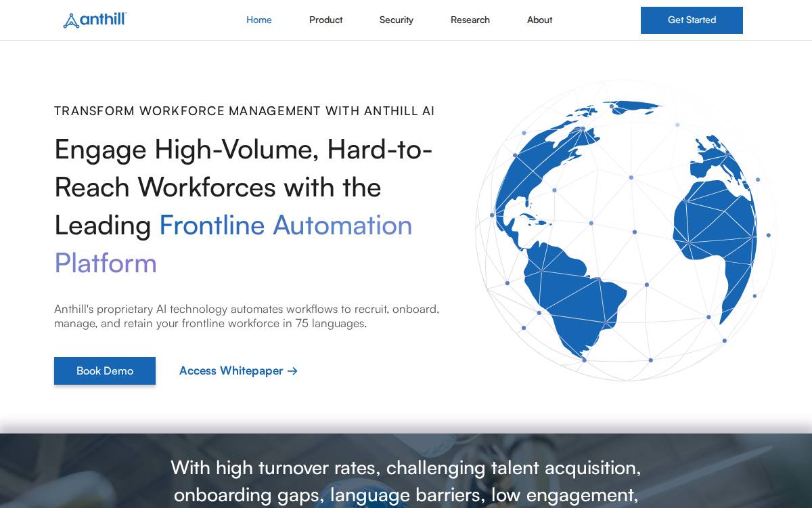The width and height of the screenshot is (812, 508).
Task: Click the 'With high turnover rates' banner text
Action: [406, 482]
